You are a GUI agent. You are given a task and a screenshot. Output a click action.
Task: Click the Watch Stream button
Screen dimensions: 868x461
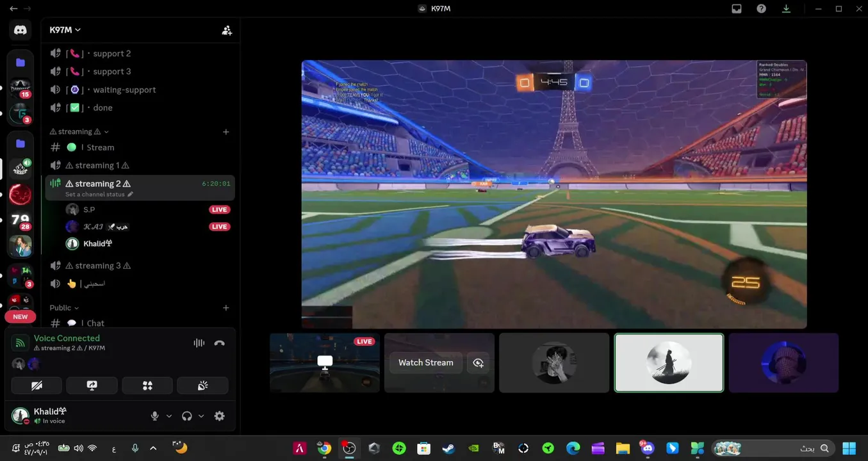(426, 362)
